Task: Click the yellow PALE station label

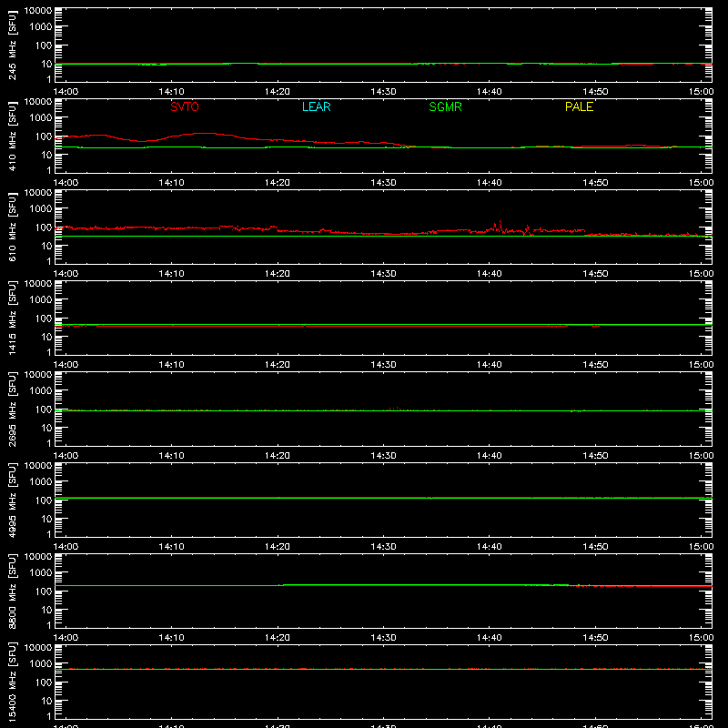Action: tap(579, 106)
